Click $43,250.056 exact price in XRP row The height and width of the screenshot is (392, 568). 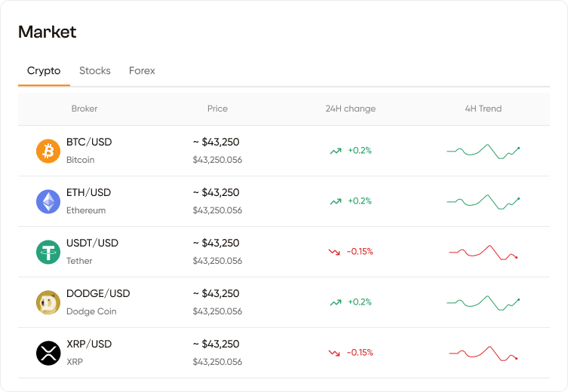coord(217,362)
